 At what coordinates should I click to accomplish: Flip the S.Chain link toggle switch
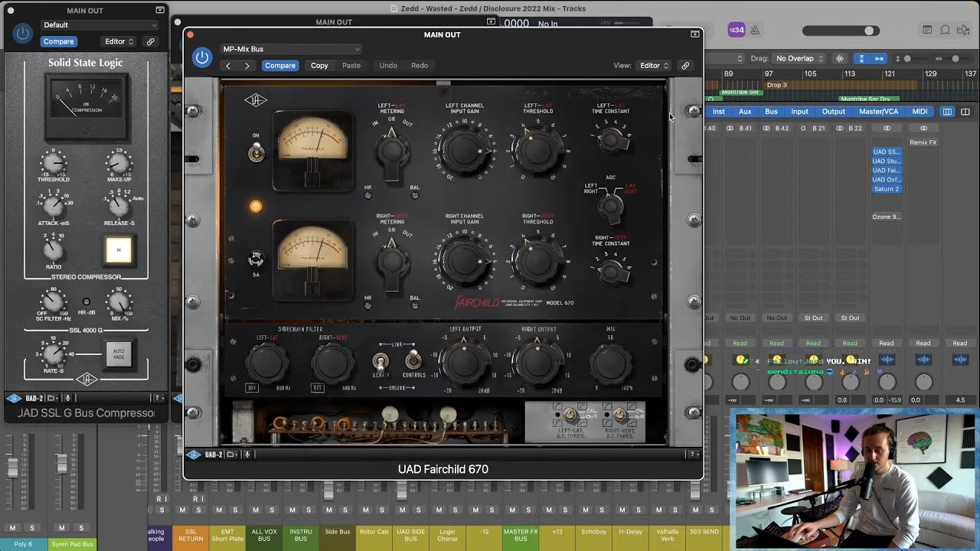(380, 361)
